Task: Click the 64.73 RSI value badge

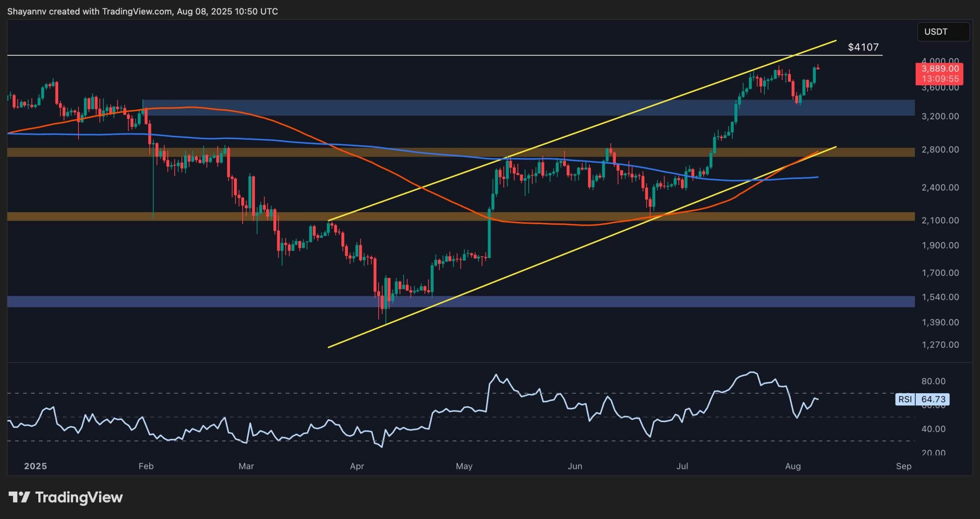Action: coord(933,399)
